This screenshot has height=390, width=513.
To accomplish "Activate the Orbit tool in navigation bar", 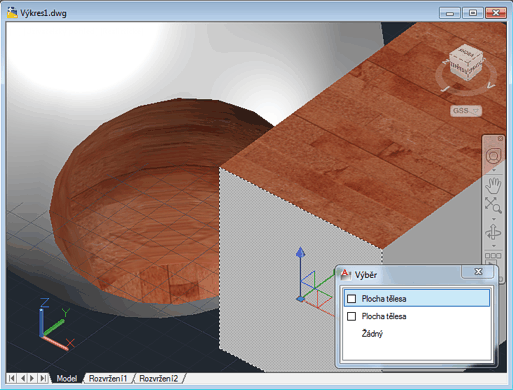I will click(x=493, y=232).
